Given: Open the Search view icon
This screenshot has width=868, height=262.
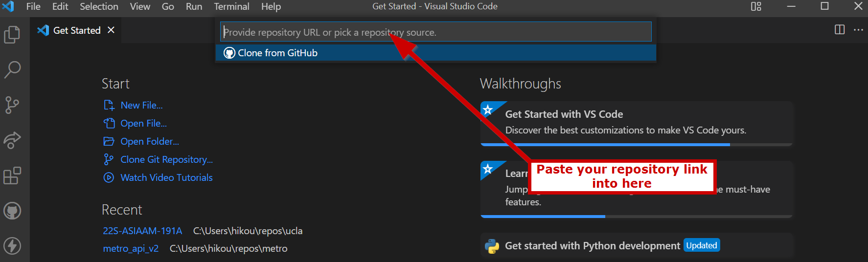Looking at the screenshot, I should point(12,70).
